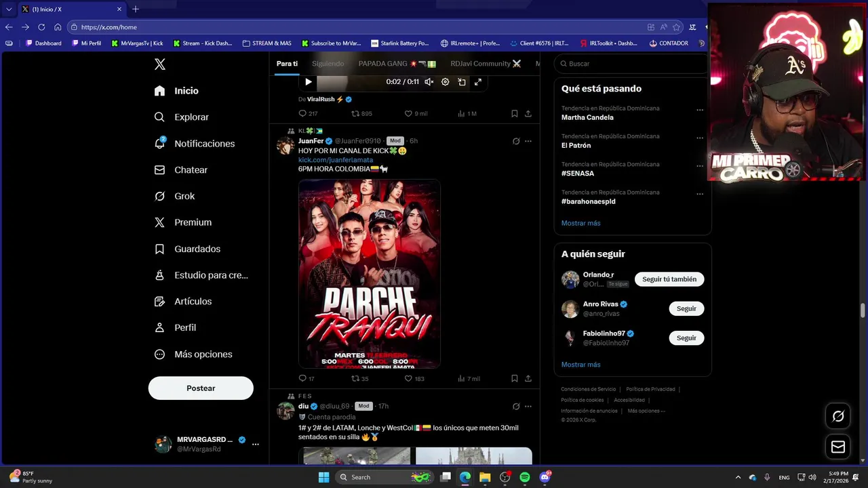Open Chatear messages in the sidebar
Screen dimensions: 868x488
point(180,170)
